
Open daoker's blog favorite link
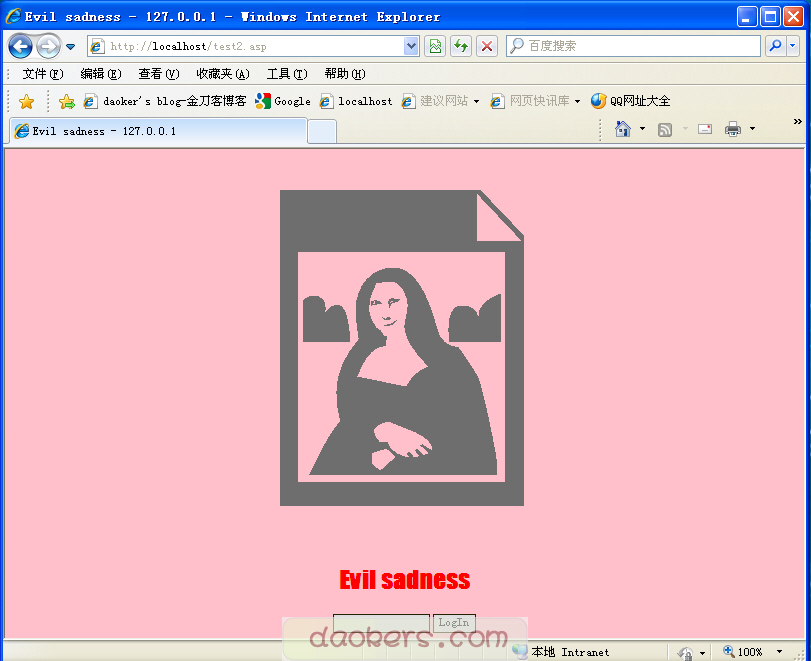(165, 101)
